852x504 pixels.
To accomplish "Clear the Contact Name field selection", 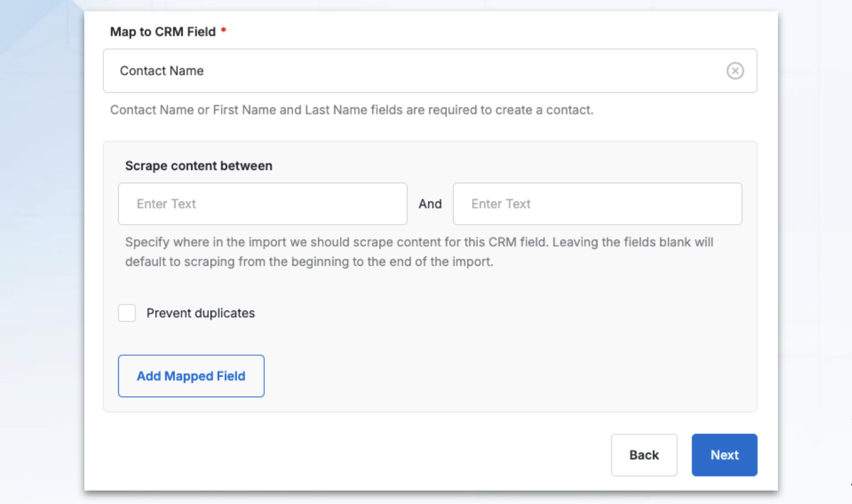I will pos(734,71).
